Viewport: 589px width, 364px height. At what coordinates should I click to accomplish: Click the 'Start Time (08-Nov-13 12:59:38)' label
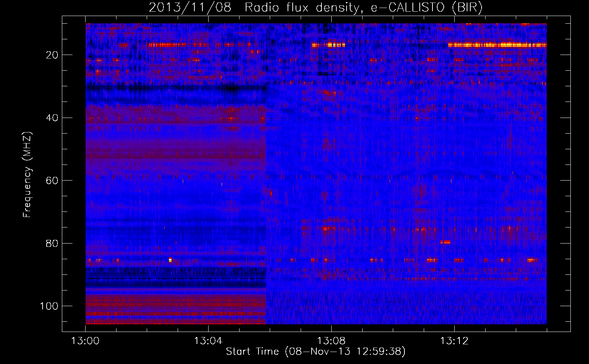click(316, 352)
